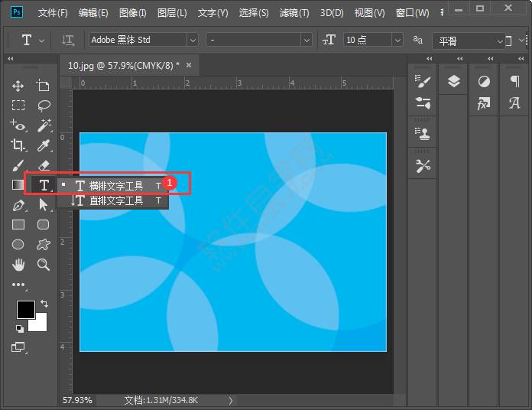Expand the brush panel column double-arrow
532x410 pixels.
point(430,58)
